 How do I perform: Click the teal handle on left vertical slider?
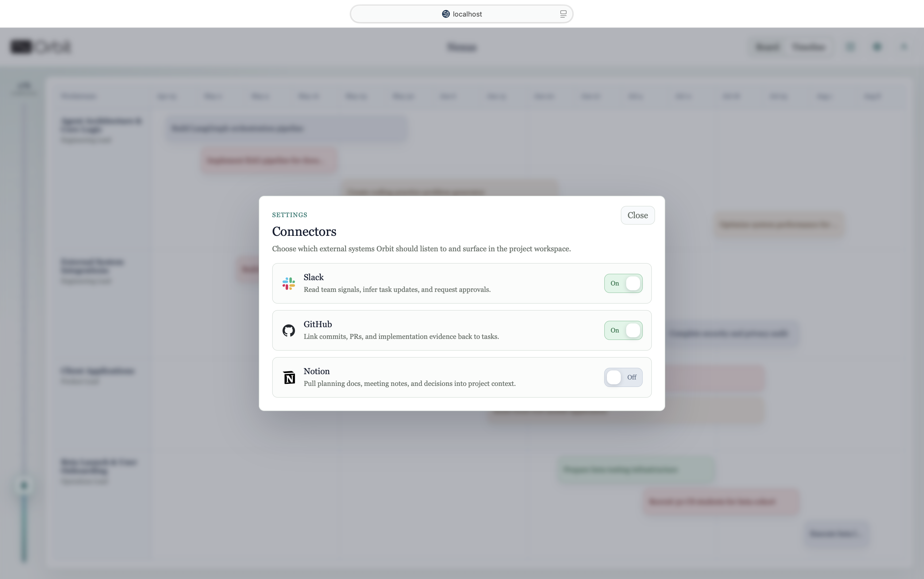[x=24, y=486]
